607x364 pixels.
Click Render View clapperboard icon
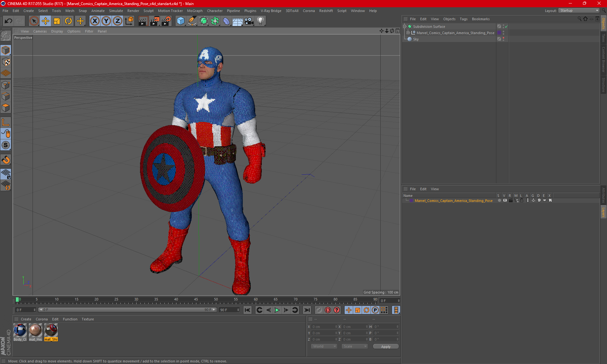pos(143,21)
